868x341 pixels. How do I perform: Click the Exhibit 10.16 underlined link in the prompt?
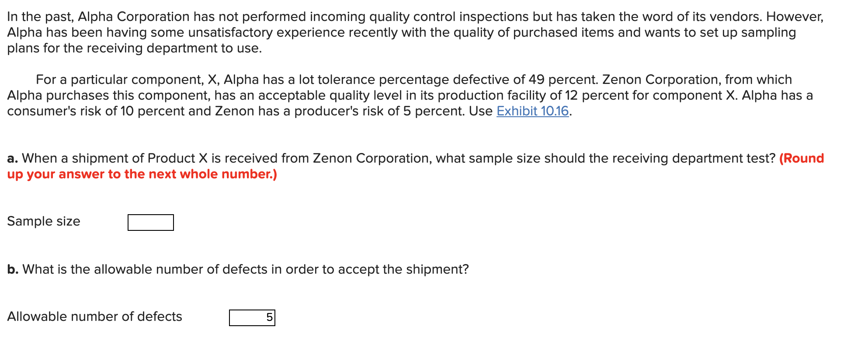[533, 112]
